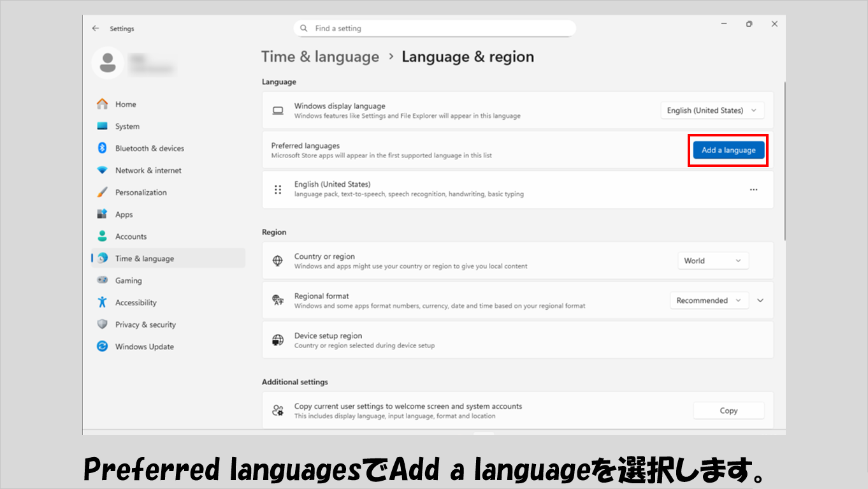The width and height of the screenshot is (868, 489).
Task: Open Bluetooth & devices via its icon
Action: tap(102, 148)
